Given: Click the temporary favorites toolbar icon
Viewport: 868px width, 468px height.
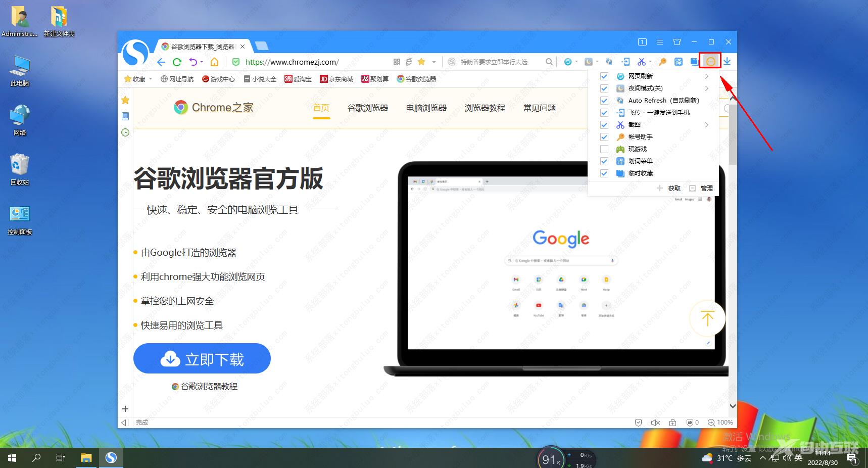Looking at the screenshot, I should point(695,62).
